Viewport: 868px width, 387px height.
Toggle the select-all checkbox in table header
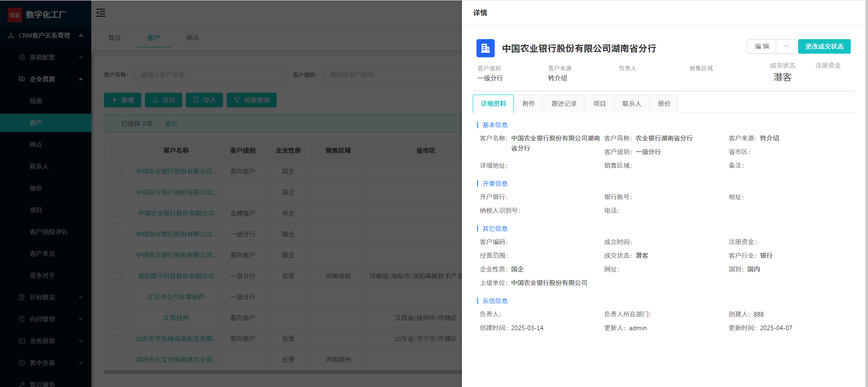tap(118, 151)
